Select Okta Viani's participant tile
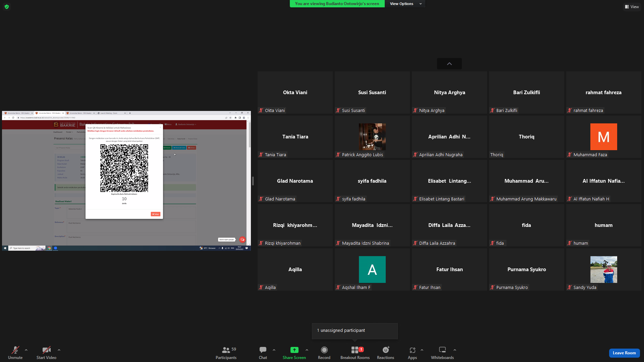Viewport: 644px width, 362px height. 295,93
